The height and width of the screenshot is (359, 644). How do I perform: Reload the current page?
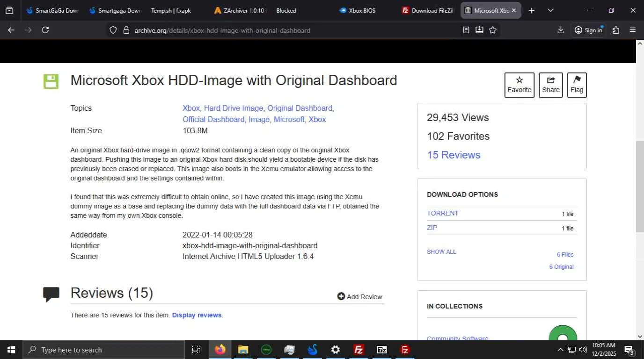(x=45, y=30)
